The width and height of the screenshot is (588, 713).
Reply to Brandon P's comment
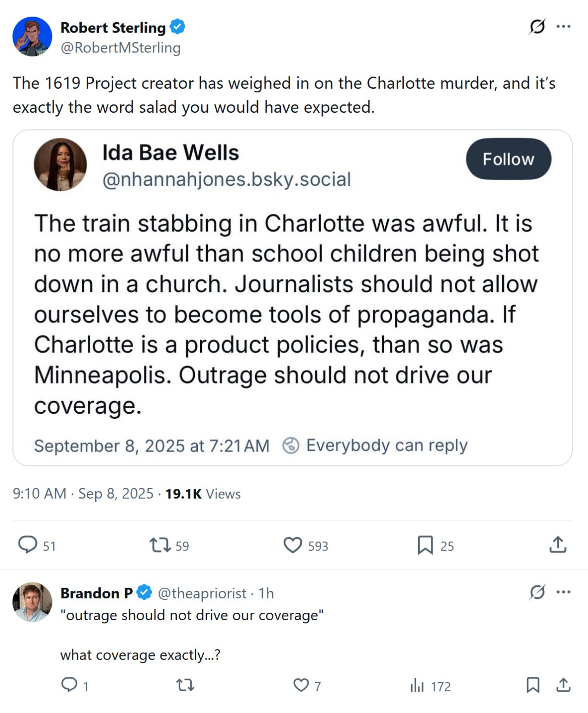coord(70,685)
